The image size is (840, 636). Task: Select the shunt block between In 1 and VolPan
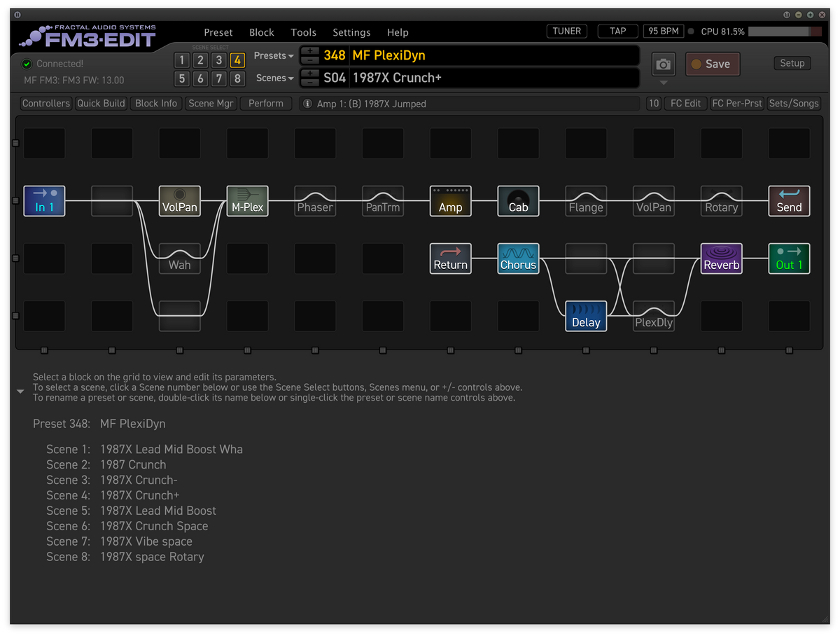point(112,200)
